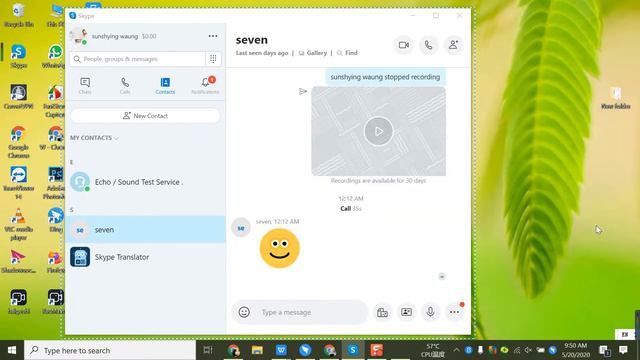Viewport: 640px width, 360px height.
Task: Select the seven contact
Action: click(x=145, y=230)
